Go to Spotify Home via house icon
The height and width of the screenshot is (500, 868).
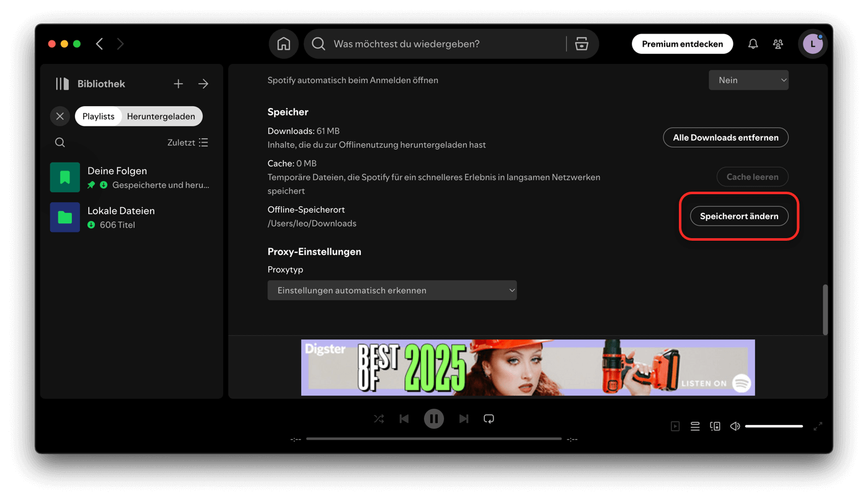(x=283, y=44)
